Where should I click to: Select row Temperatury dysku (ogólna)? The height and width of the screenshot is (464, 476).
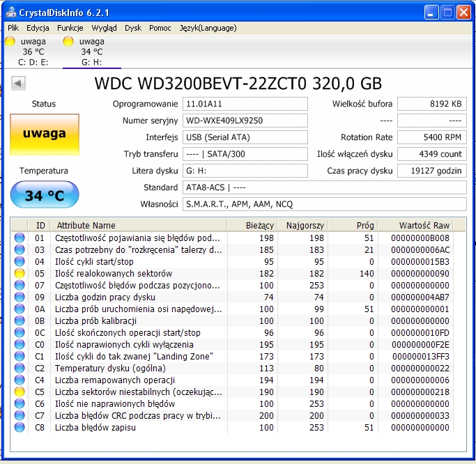tap(232, 368)
